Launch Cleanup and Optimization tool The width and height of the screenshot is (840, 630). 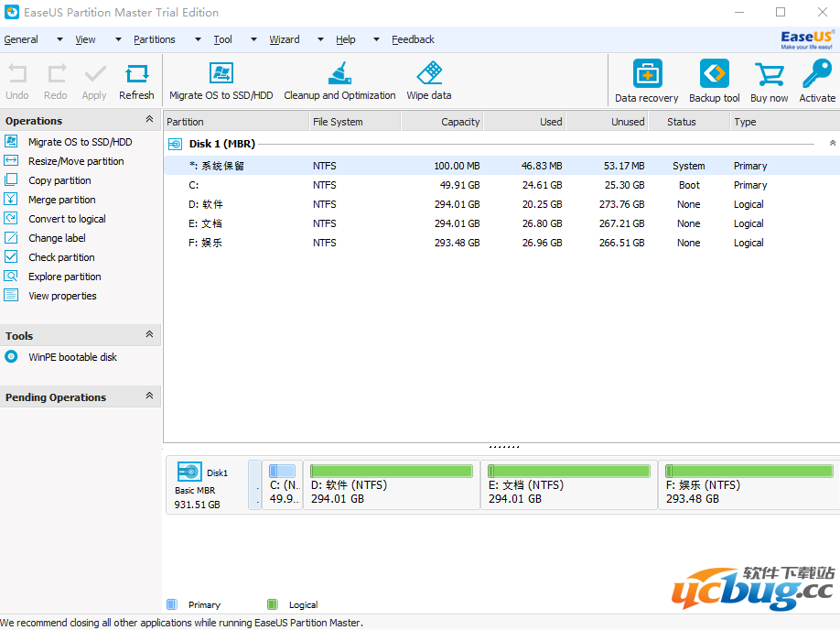click(339, 81)
